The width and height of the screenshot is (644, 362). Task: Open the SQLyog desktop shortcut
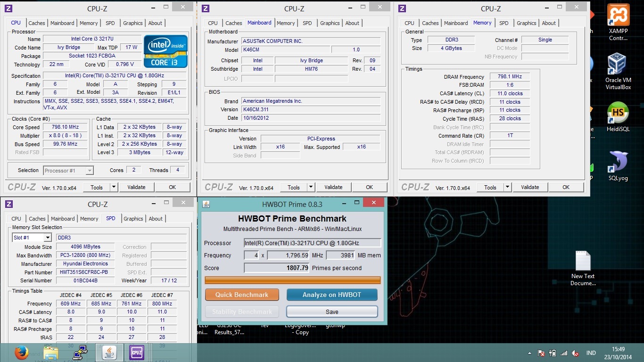pos(618,166)
